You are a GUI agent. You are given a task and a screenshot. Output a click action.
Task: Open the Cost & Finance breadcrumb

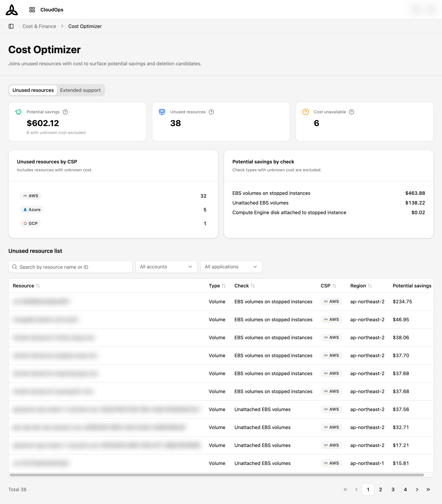(x=39, y=26)
